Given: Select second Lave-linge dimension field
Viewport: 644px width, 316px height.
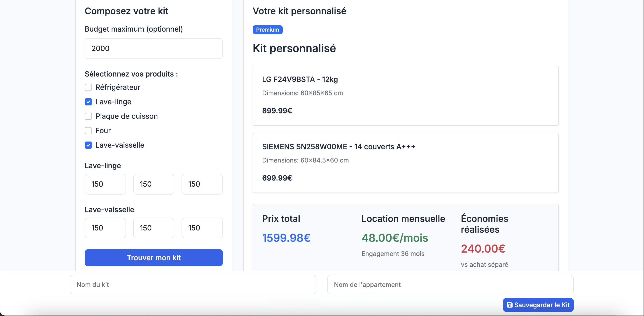Looking at the screenshot, I should pyautogui.click(x=154, y=184).
